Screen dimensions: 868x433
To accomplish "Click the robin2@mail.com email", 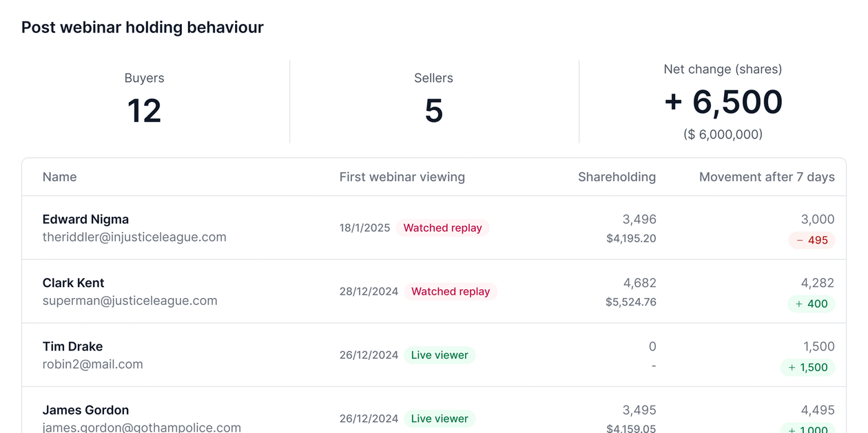I will click(x=92, y=364).
